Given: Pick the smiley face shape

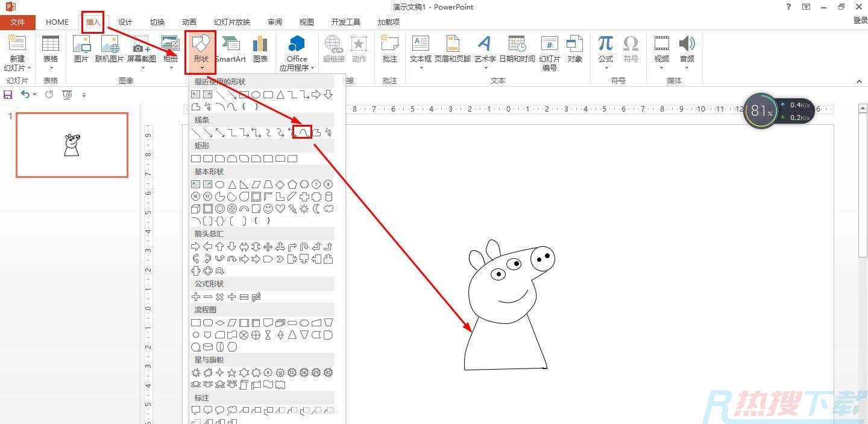Looking at the screenshot, I should (x=268, y=209).
